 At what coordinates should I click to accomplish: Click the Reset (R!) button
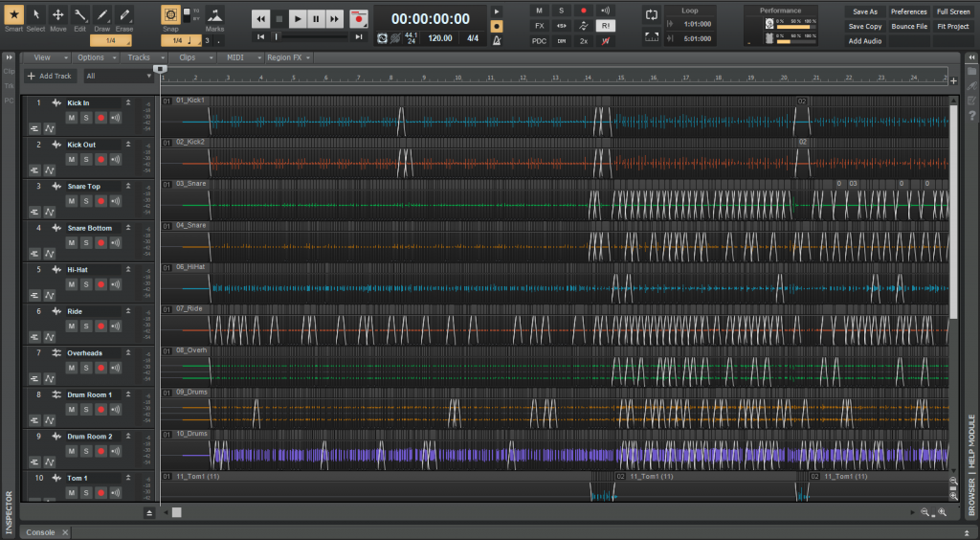tap(605, 26)
